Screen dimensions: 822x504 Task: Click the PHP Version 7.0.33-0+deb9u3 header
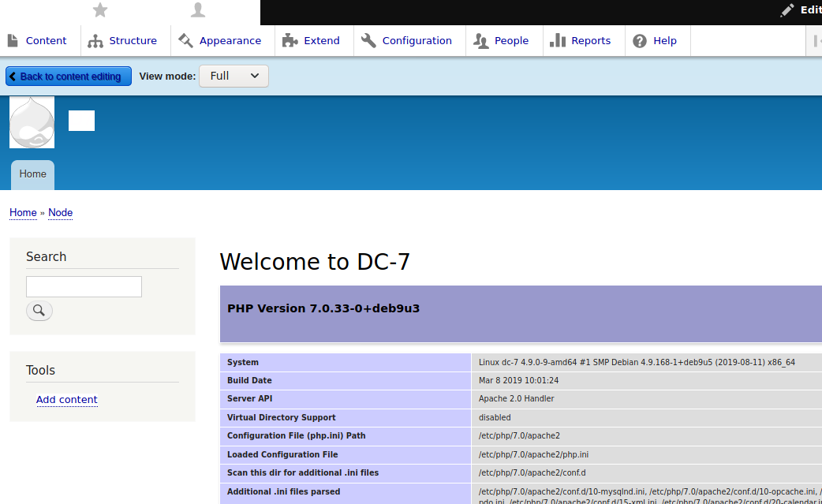click(x=323, y=308)
